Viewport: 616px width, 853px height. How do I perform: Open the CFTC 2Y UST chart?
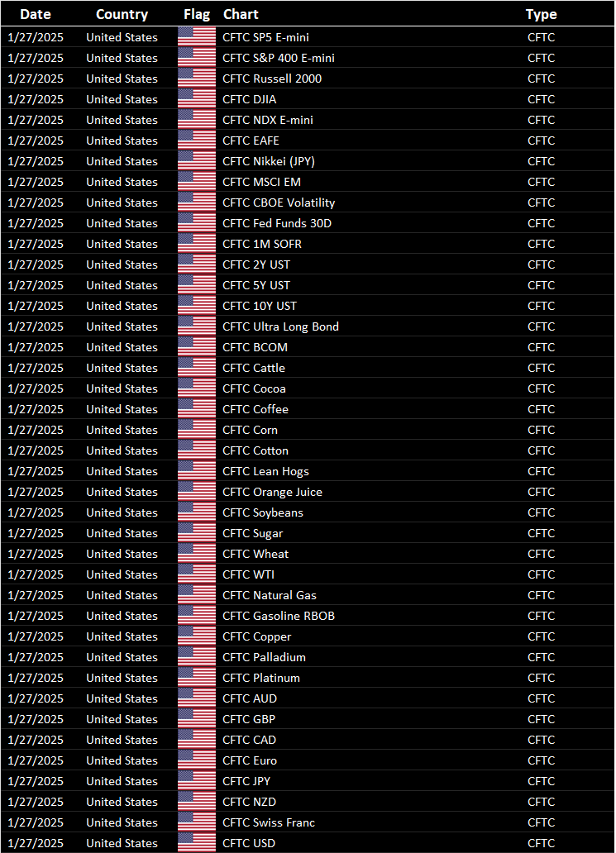pos(256,264)
